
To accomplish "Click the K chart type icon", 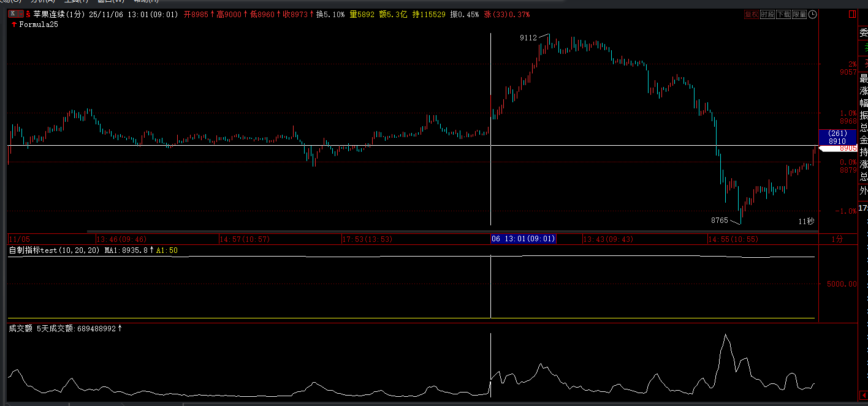I will point(13,14).
